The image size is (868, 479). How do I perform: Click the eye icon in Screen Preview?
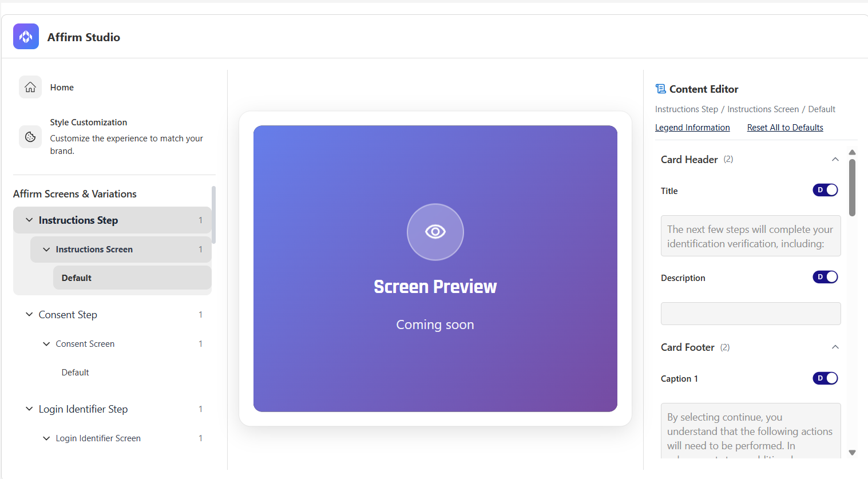[435, 232]
